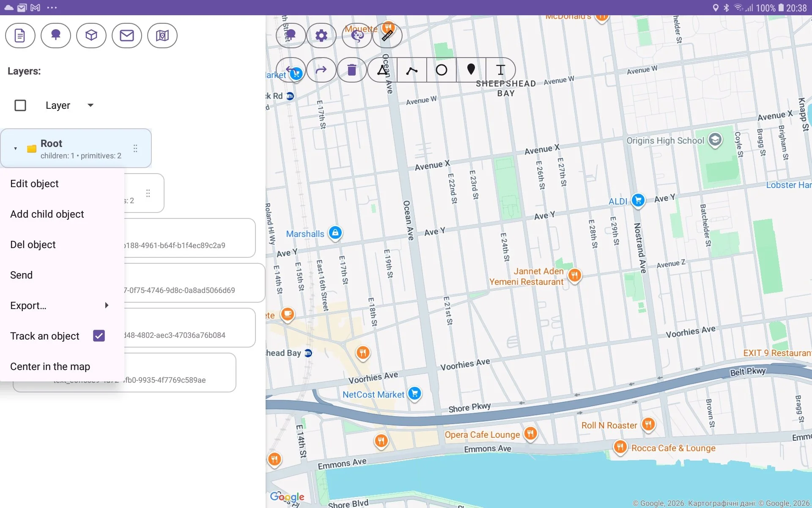Choose Del object from the menu
812x508 pixels.
pyautogui.click(x=62, y=245)
